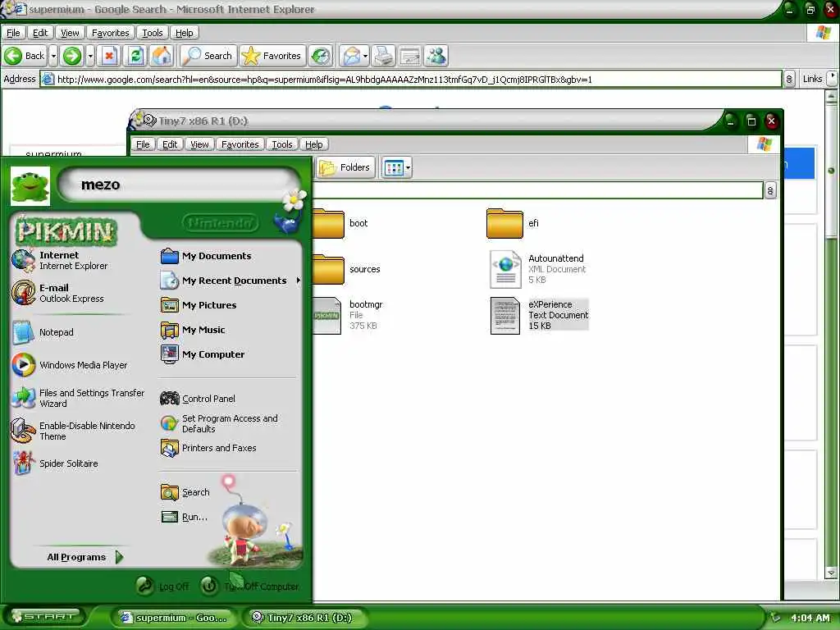Click the clock showing 4:04 AM
Image resolution: width=840 pixels, height=630 pixels.
click(x=810, y=618)
